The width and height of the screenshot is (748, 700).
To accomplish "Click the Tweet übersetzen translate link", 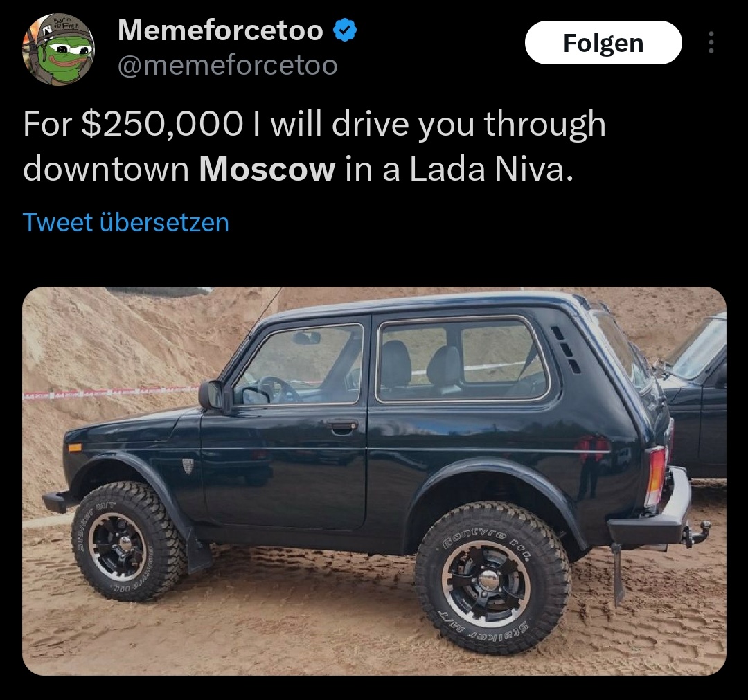I will point(126,223).
